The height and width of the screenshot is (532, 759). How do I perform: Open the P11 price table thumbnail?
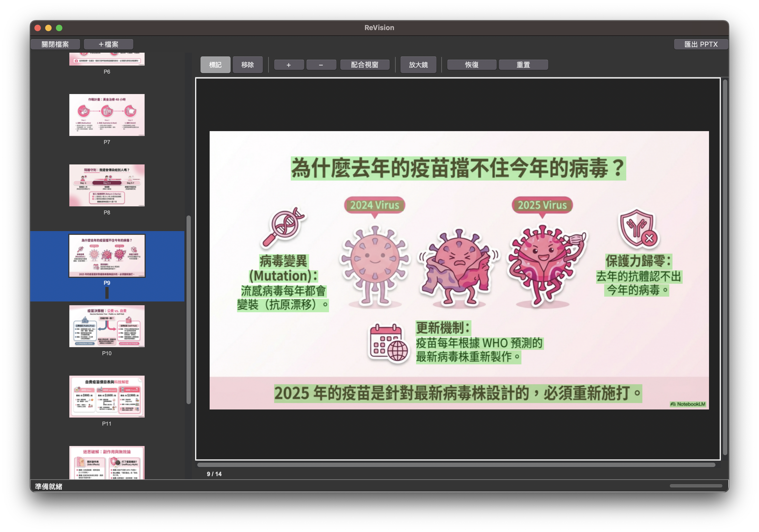tap(107, 397)
